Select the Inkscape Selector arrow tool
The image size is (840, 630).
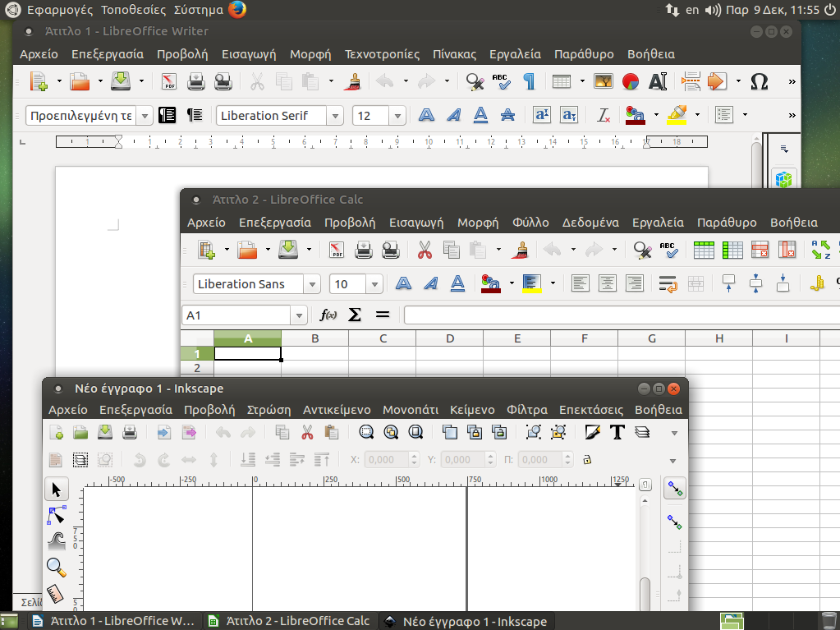[56, 490]
